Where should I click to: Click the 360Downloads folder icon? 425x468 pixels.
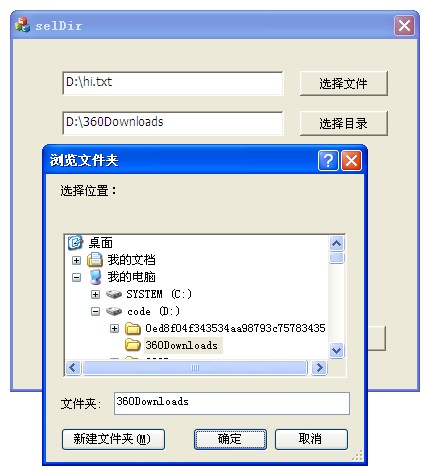(133, 345)
